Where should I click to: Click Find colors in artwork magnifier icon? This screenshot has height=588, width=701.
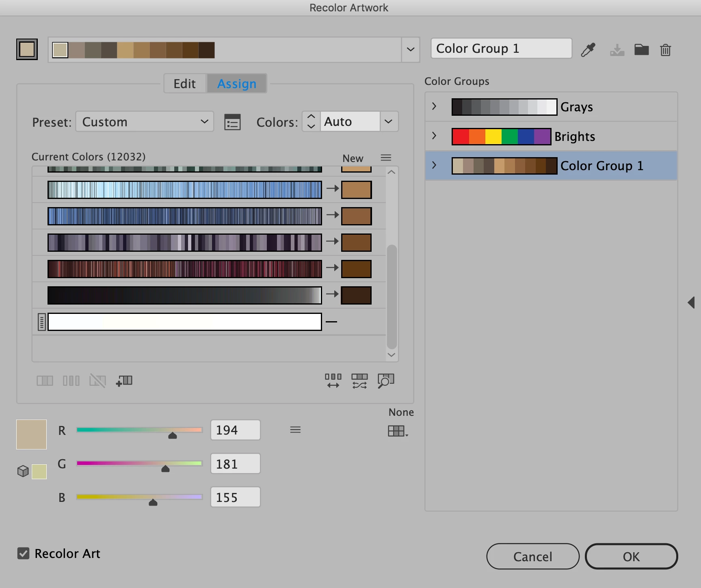tap(386, 381)
